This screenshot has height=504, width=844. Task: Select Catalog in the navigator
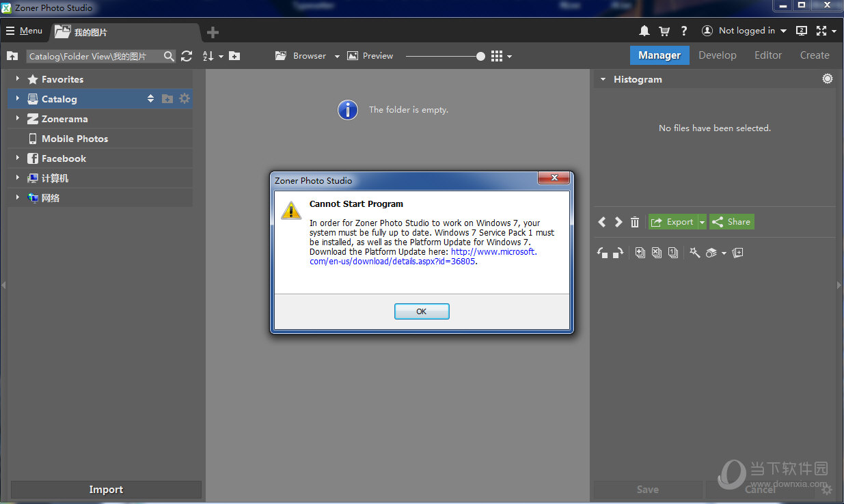click(59, 99)
